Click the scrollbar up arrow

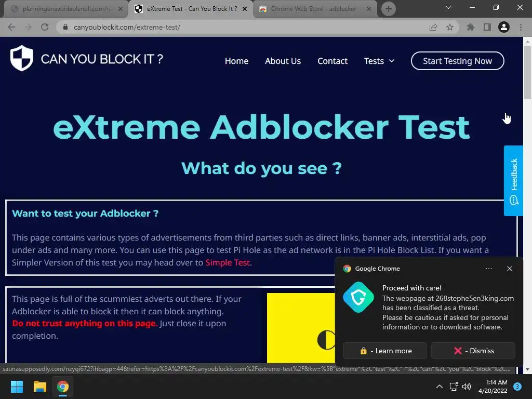(527, 41)
